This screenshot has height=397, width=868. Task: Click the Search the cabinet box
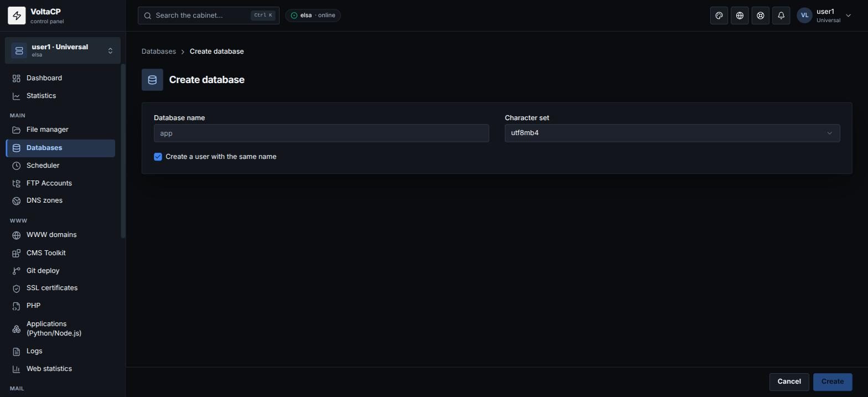[208, 16]
